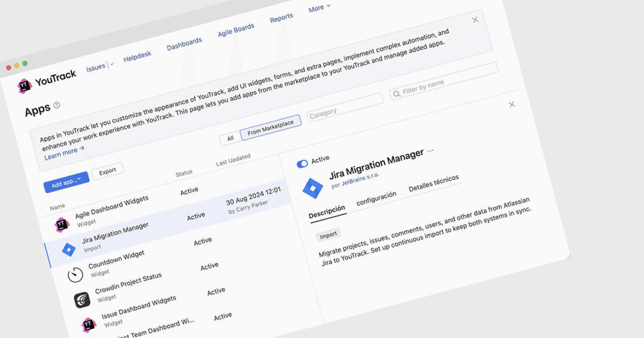Click Active status in Crowdin Project Status row
The width and height of the screenshot is (644, 338).
(209, 266)
